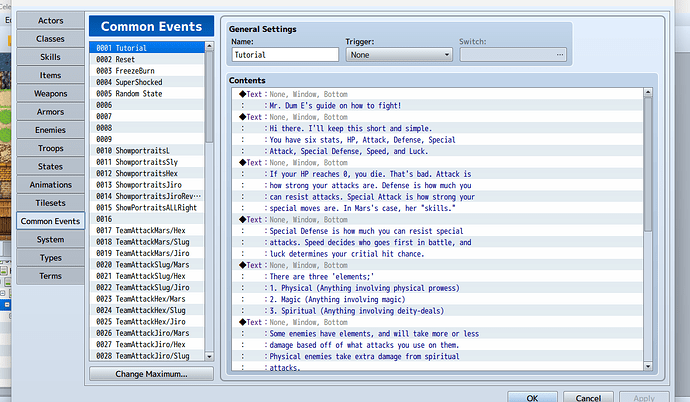
Task: Open the Terms tab
Action: tap(50, 275)
